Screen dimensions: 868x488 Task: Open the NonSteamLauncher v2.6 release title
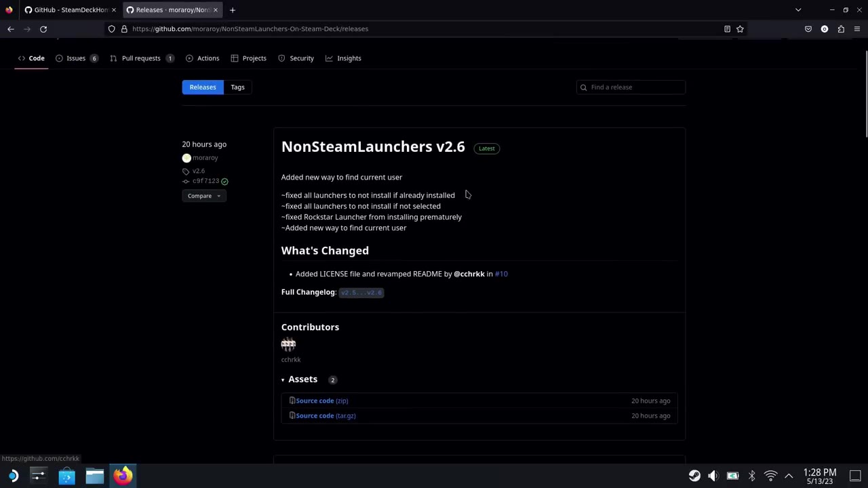(x=373, y=147)
